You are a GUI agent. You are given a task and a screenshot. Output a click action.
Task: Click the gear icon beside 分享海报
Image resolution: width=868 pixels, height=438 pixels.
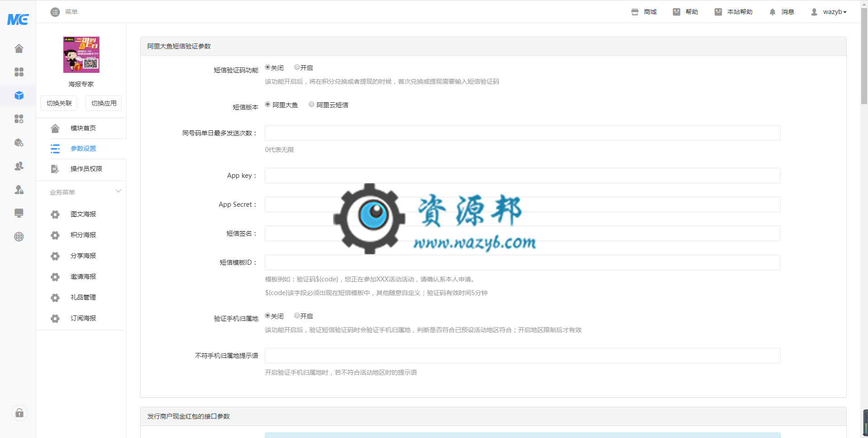[55, 256]
